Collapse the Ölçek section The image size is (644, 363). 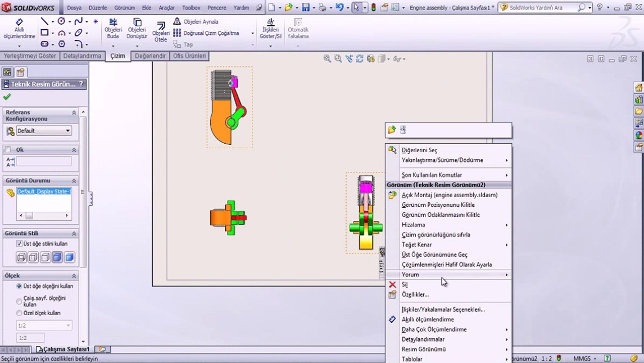pyautogui.click(x=74, y=276)
